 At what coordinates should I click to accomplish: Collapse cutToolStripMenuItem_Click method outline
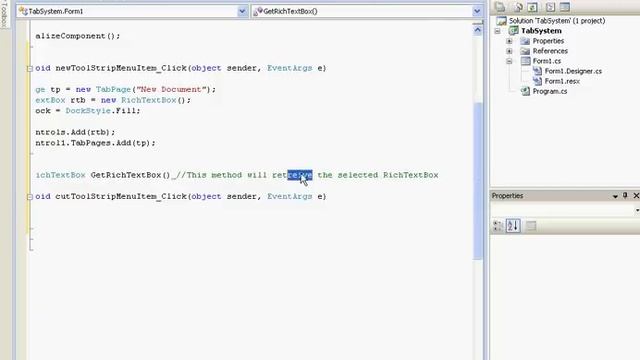pyautogui.click(x=29, y=197)
